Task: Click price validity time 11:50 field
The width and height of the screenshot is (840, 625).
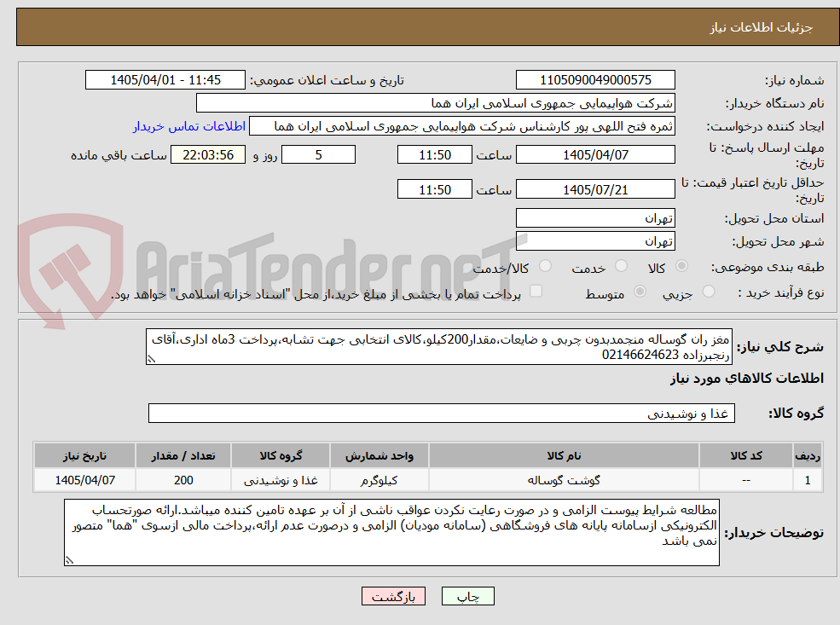Action: (x=434, y=189)
